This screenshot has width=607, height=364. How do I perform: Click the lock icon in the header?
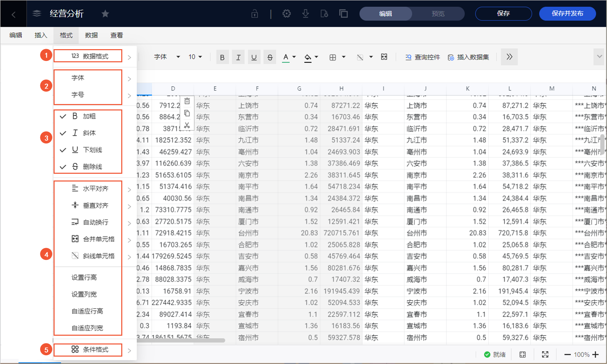[255, 14]
